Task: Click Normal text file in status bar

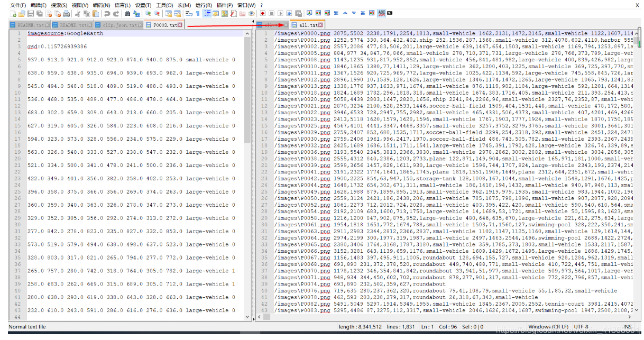Action: pos(27,327)
